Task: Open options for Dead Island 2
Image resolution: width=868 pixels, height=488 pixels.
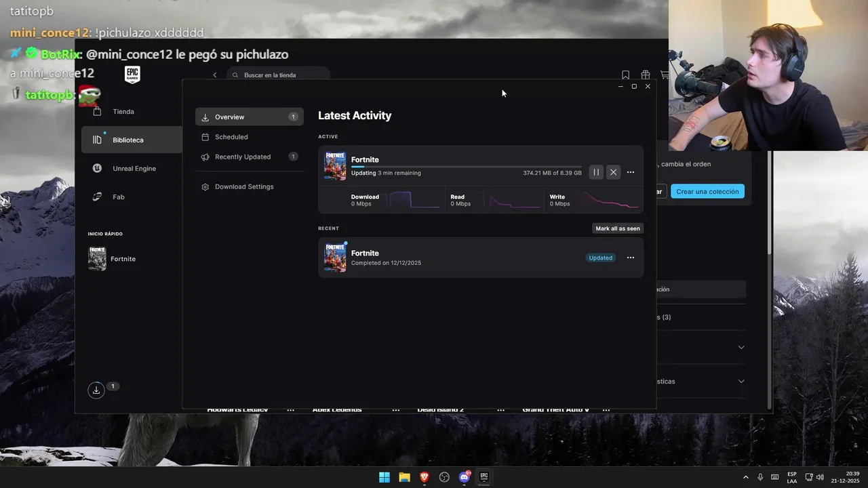Action: 501,410
